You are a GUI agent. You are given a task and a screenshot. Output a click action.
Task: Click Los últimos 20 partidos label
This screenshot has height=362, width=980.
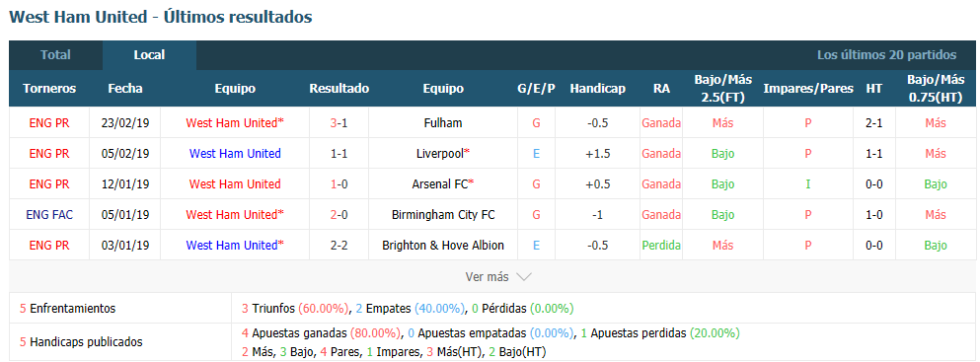tap(886, 55)
